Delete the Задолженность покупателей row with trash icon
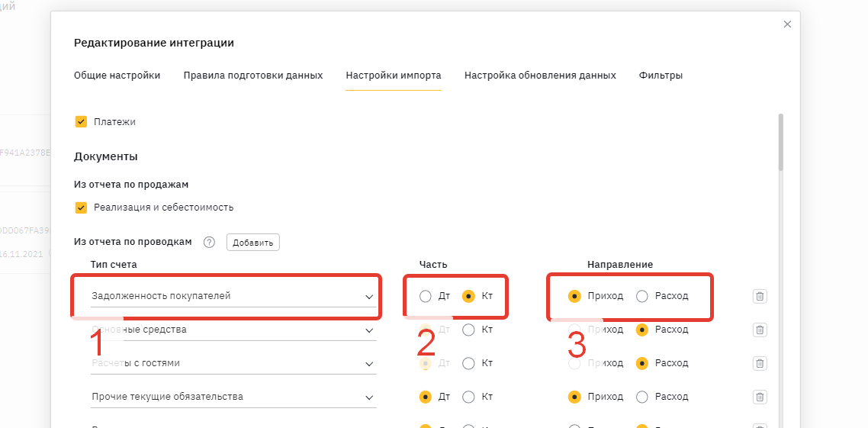The width and height of the screenshot is (868, 428). 760,296
